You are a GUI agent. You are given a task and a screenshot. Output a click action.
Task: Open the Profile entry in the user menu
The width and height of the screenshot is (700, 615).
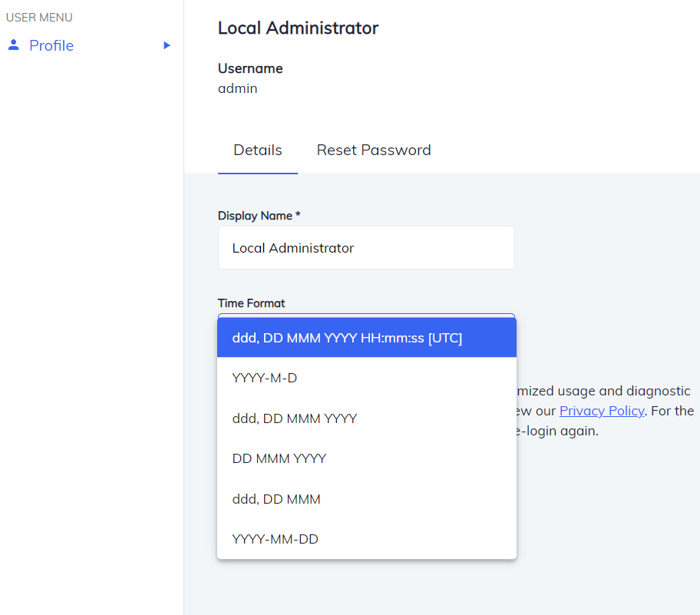[51, 45]
